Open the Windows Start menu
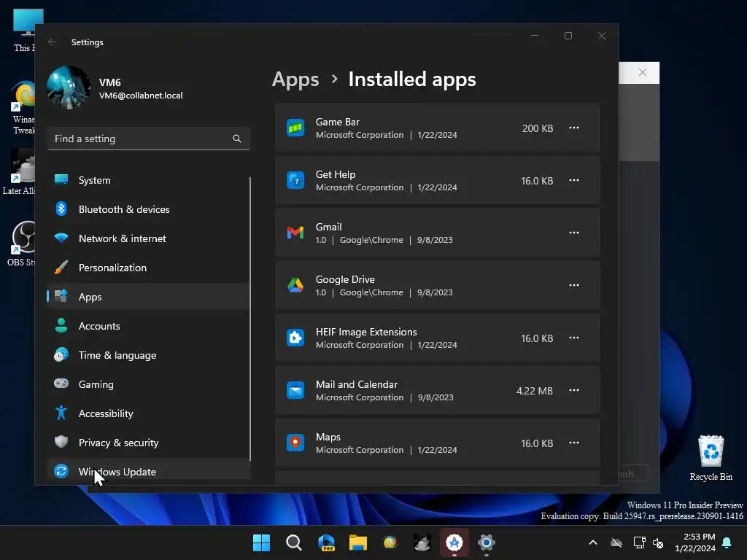747x560 pixels. (x=261, y=542)
